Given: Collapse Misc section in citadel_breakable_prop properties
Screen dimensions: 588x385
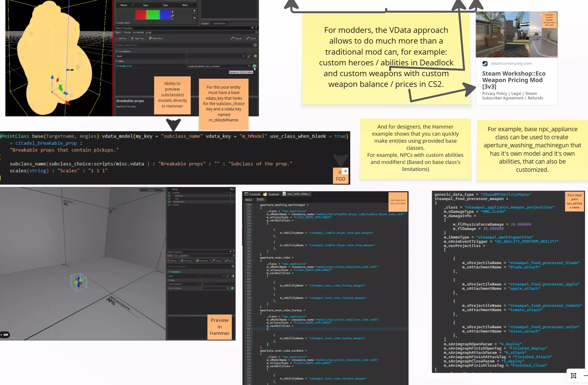Looking at the screenshot, I should click(117, 61).
